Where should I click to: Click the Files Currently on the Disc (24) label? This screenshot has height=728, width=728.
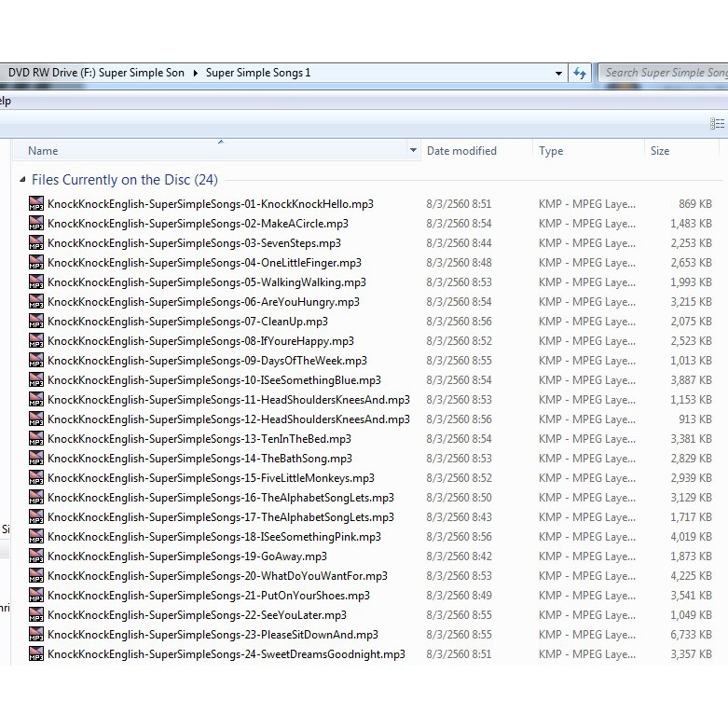124,180
